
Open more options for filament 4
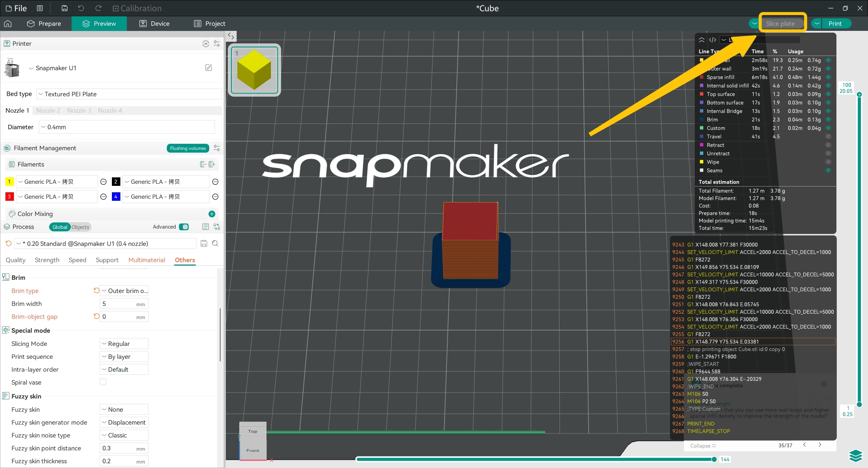coord(215,197)
